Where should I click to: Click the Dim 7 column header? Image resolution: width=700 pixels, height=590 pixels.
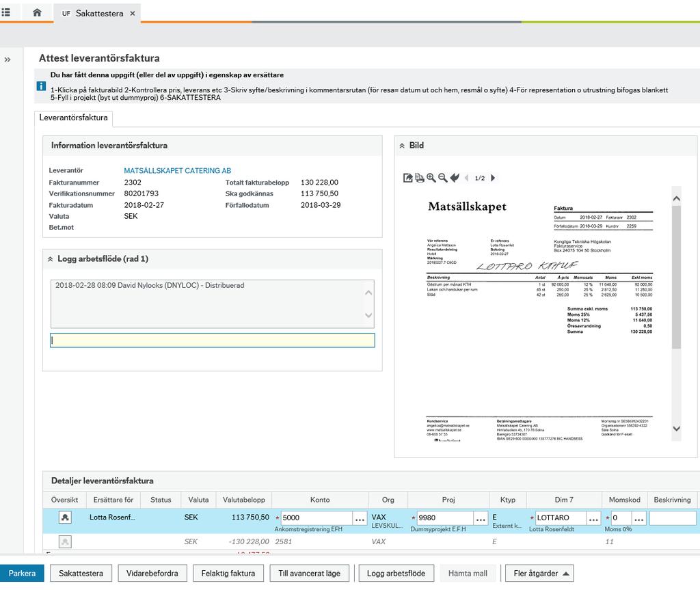coord(564,500)
